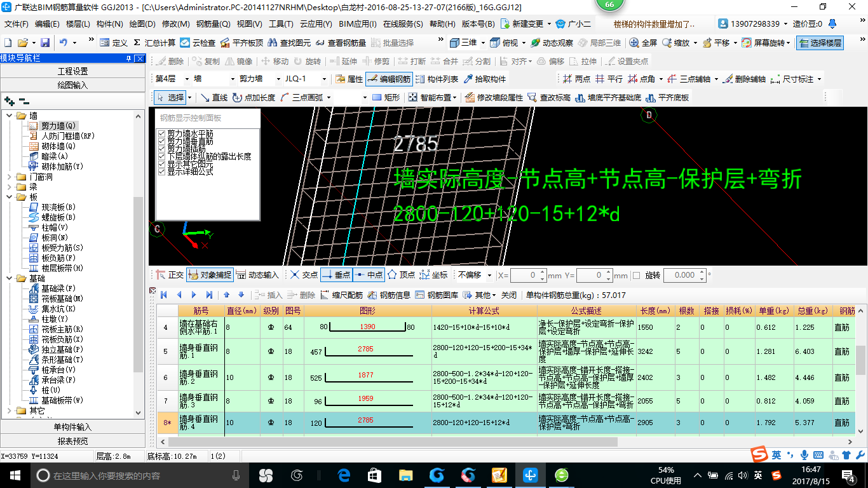Open 钢筋信息 rebar info
The height and width of the screenshot is (488, 868).
point(389,295)
